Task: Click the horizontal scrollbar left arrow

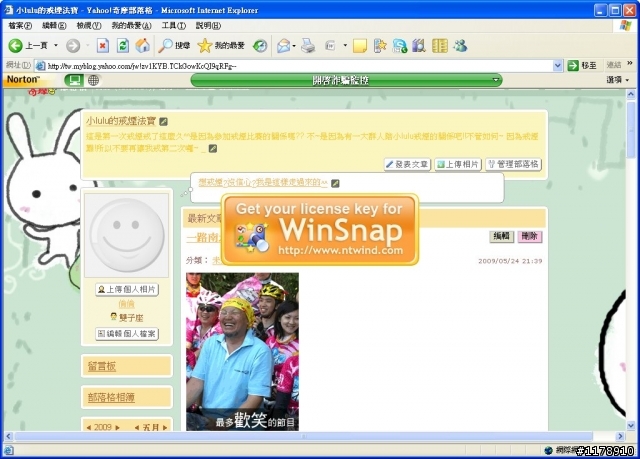Action: coord(9,436)
